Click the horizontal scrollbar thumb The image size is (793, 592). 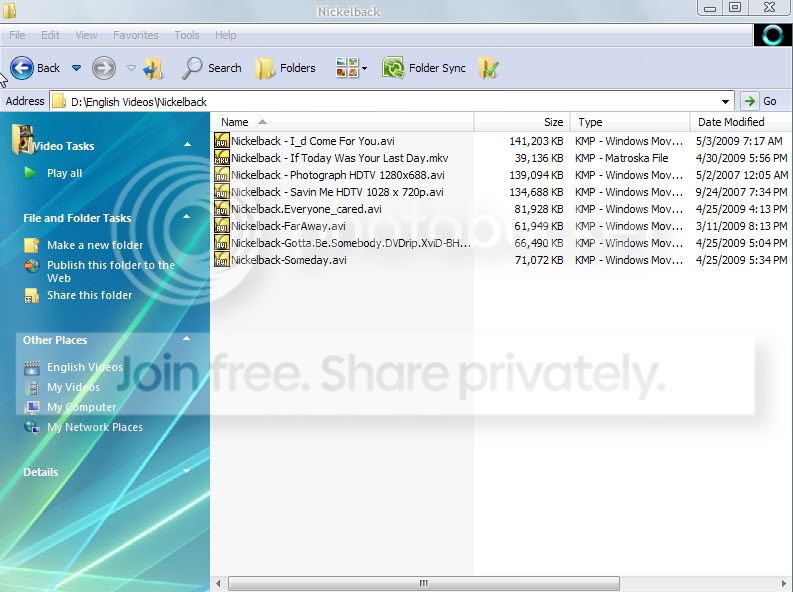tap(424, 583)
